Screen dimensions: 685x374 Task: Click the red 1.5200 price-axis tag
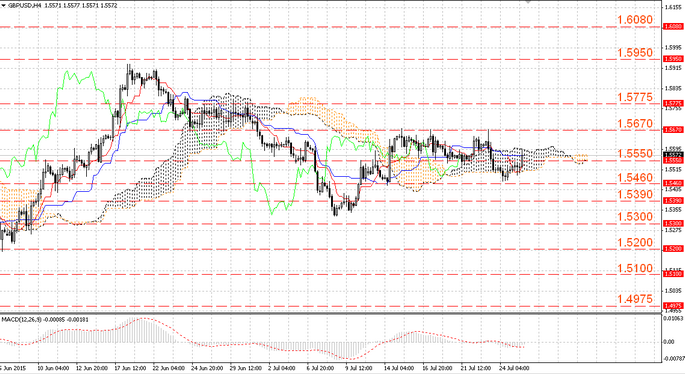[673, 249]
